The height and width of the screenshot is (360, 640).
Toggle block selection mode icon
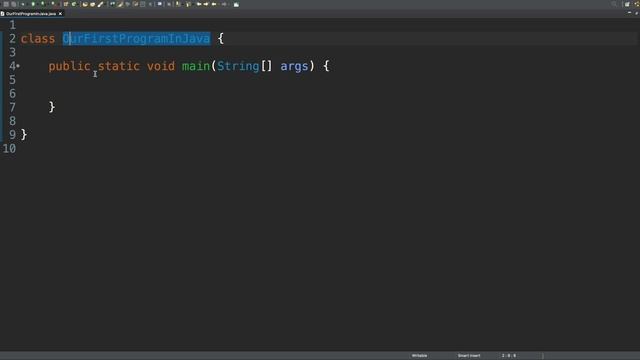pos(142,4)
